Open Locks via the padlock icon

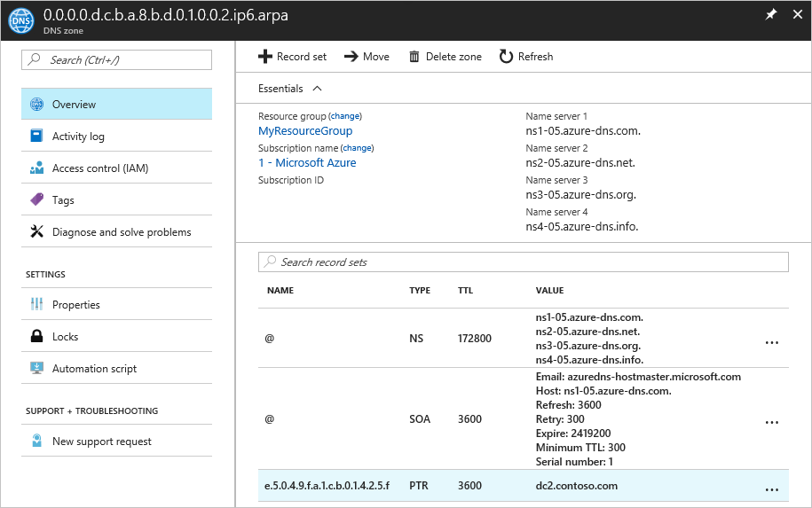pos(36,336)
